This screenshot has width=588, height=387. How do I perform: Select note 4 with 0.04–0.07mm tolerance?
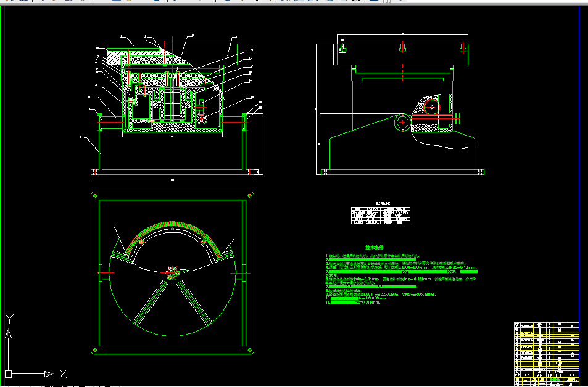(401, 268)
